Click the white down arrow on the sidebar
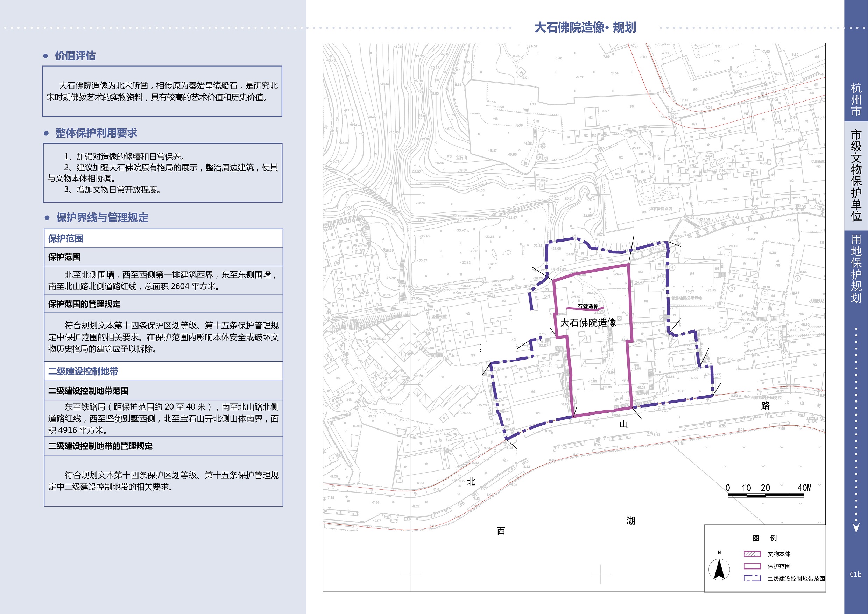868x614 pixels. (856, 528)
